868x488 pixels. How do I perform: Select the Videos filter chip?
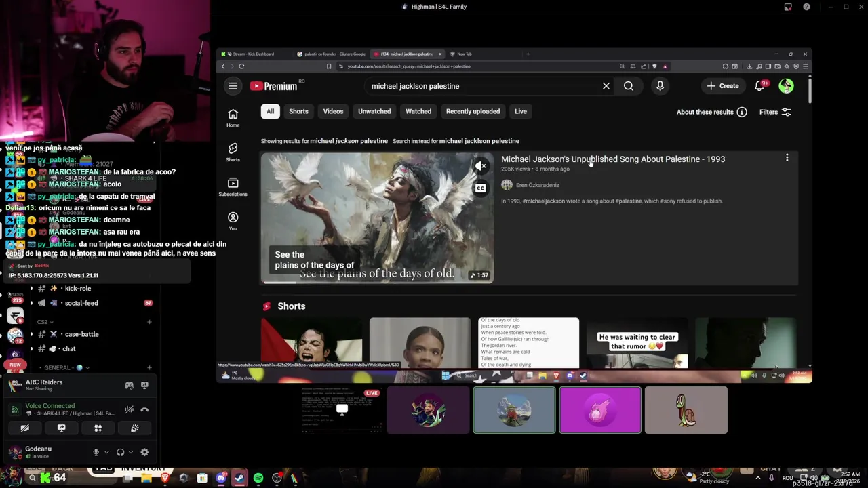pyautogui.click(x=333, y=111)
